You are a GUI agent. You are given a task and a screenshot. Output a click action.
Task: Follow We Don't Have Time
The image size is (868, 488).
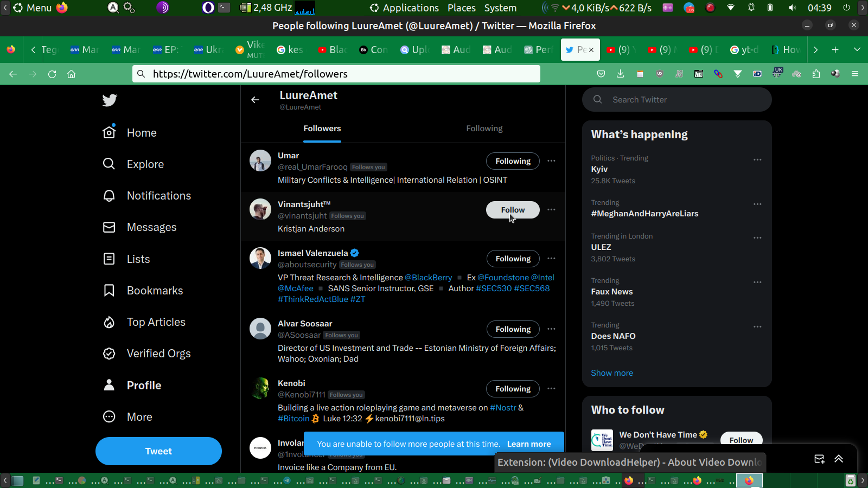[741, 439]
